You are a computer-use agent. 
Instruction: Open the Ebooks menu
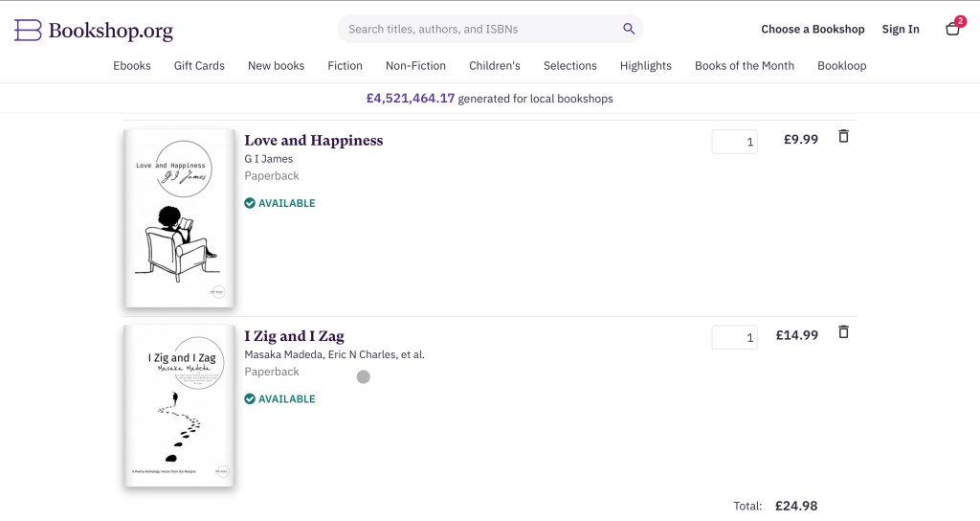[x=132, y=66]
